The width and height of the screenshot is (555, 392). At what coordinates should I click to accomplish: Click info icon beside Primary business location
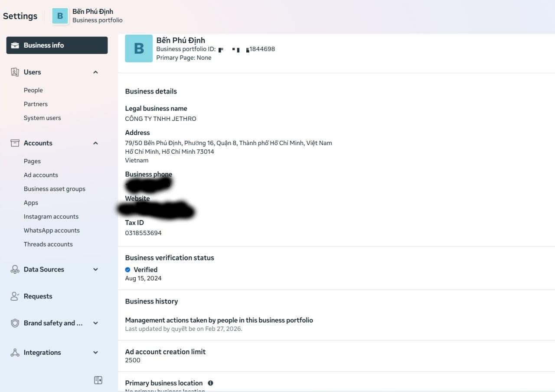tap(210, 383)
